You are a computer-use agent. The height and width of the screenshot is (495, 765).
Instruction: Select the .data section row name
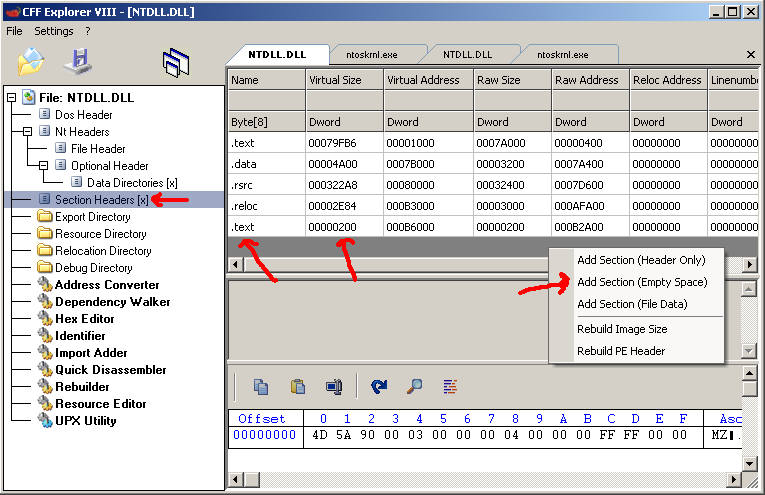244,164
